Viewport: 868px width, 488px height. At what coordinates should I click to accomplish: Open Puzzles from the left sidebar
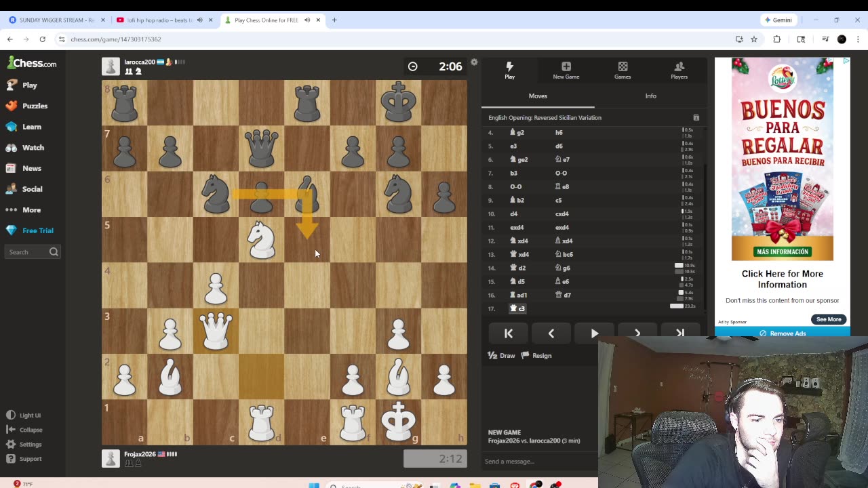[x=27, y=106]
